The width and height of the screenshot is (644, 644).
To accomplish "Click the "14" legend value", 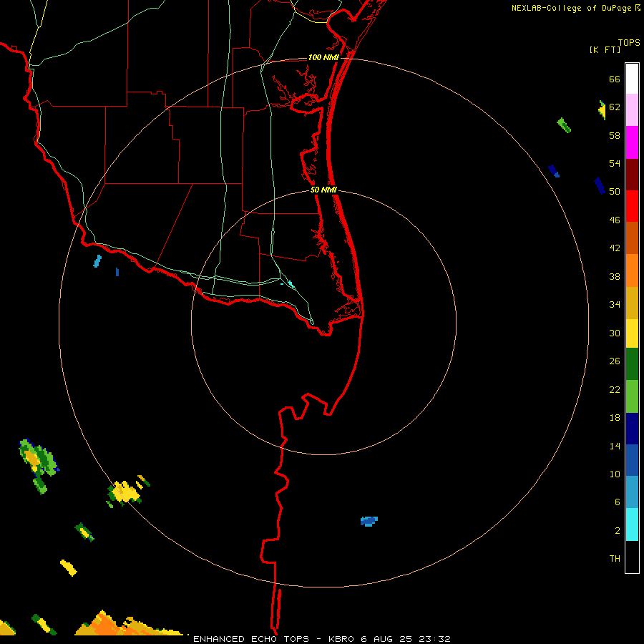I will 615,446.
